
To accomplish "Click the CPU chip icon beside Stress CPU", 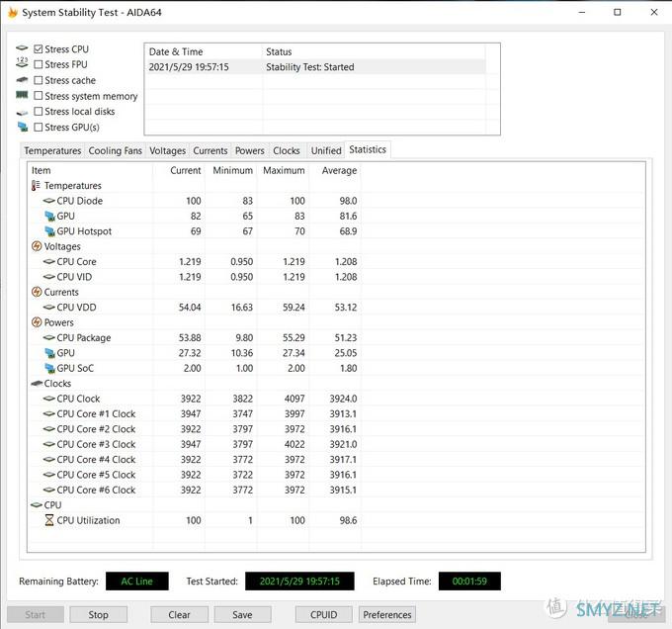I will point(22,48).
